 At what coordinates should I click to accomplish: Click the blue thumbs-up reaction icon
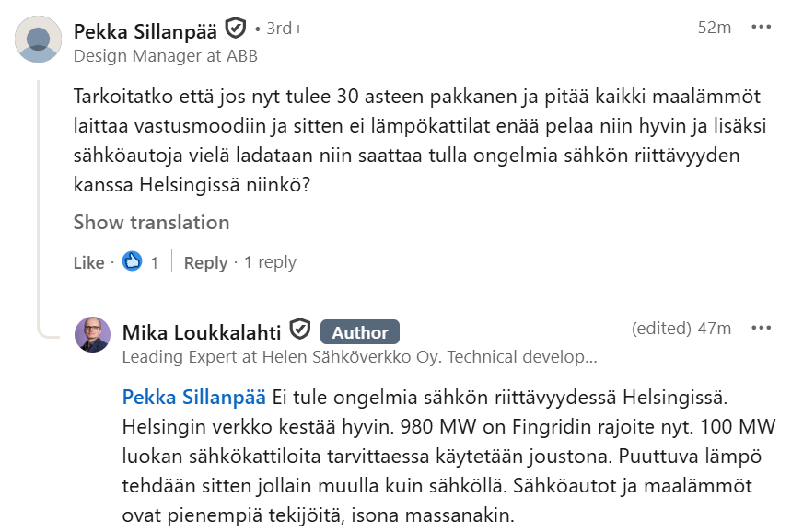133,262
